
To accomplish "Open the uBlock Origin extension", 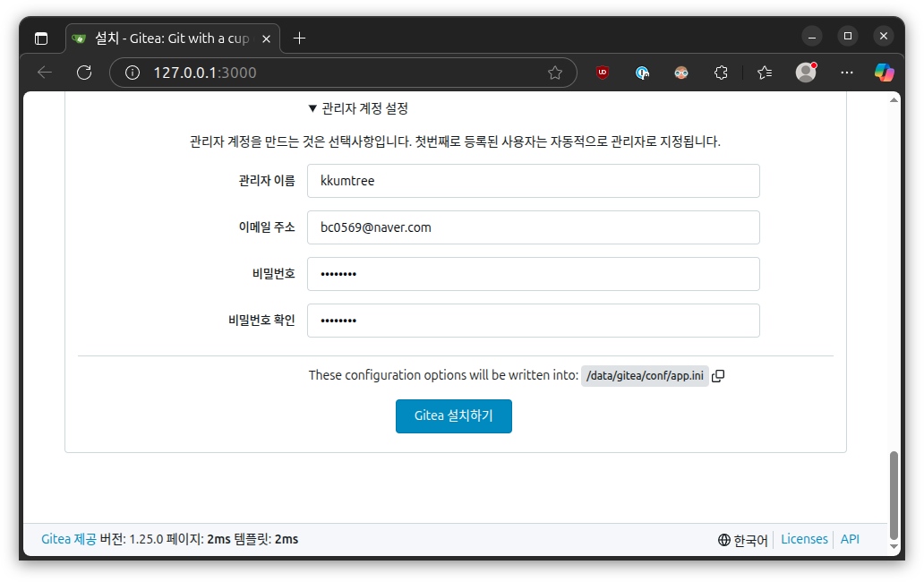I will (x=603, y=73).
